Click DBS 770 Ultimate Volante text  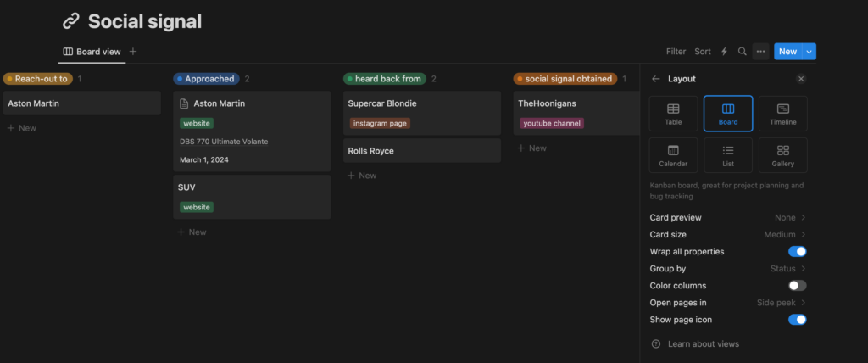point(224,142)
